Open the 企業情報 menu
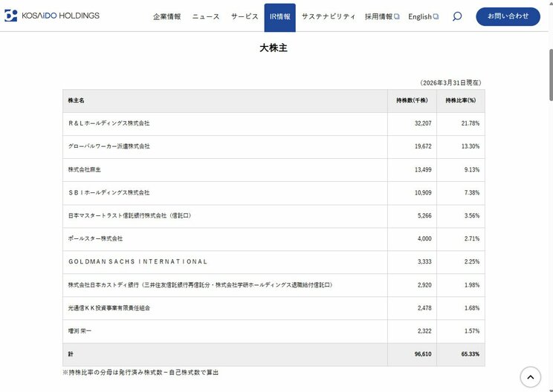This screenshot has height=392, width=553. [166, 16]
